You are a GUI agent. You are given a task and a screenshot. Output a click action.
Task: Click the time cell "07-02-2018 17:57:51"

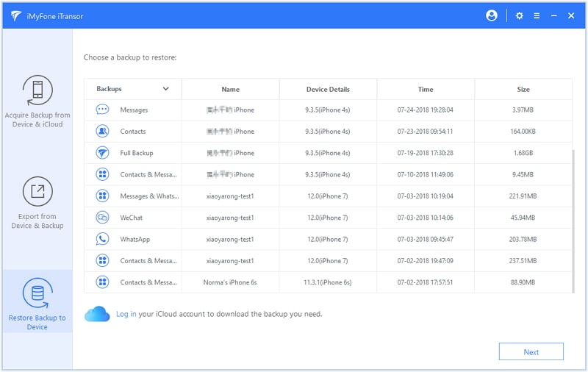click(426, 282)
